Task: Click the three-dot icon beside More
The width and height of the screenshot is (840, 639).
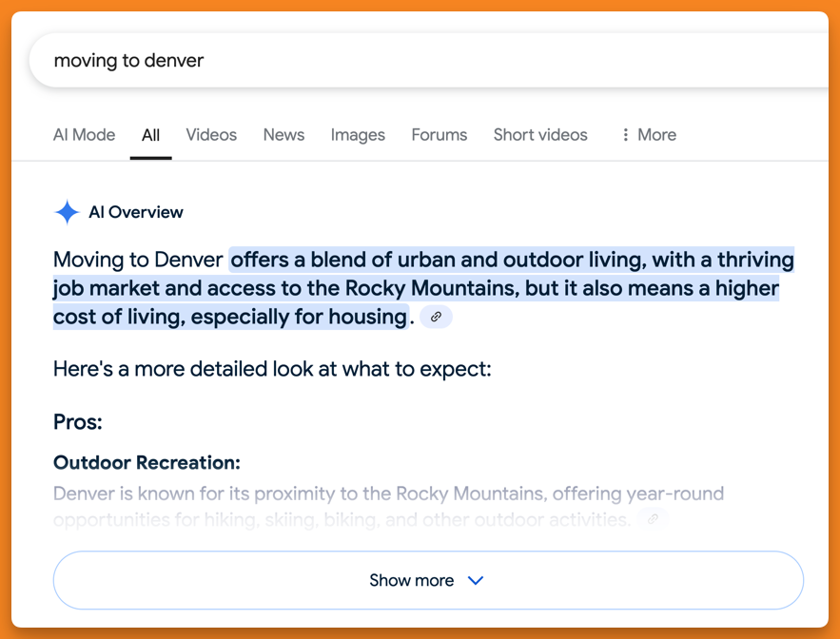Action: coord(625,135)
